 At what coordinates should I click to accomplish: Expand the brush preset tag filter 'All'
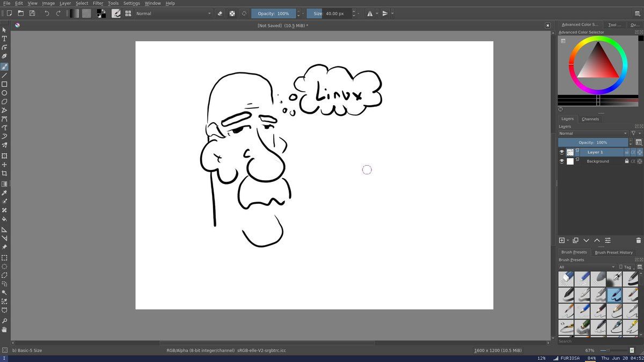(x=587, y=267)
